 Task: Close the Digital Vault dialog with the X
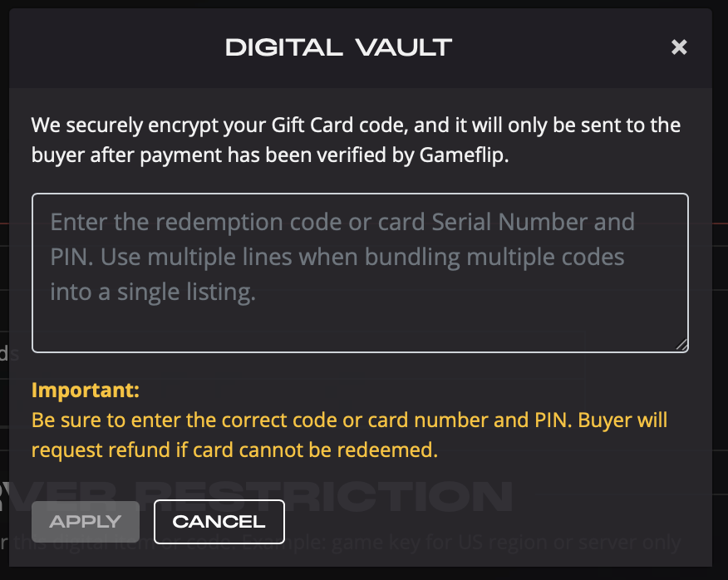[x=679, y=47]
